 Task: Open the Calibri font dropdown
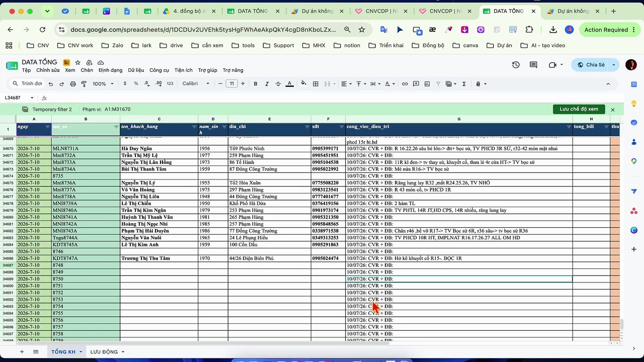(x=196, y=84)
